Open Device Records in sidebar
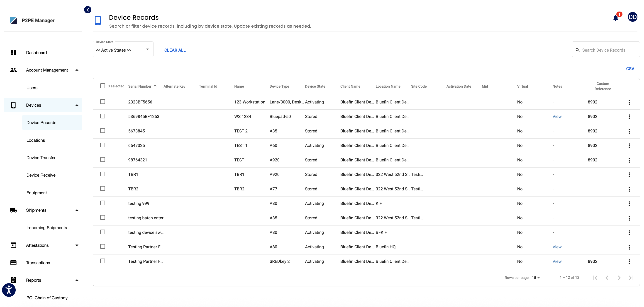 coord(52,122)
